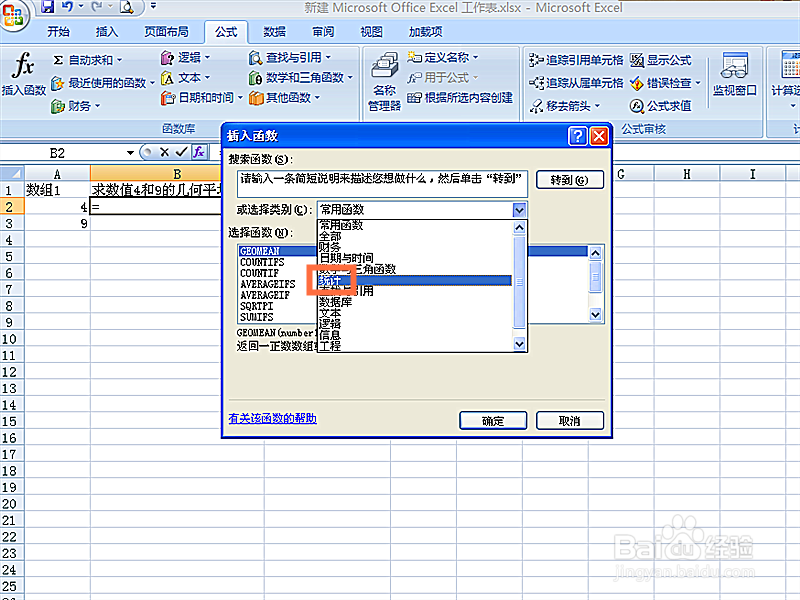Select 工程 (Engineering) in category list

(415, 346)
